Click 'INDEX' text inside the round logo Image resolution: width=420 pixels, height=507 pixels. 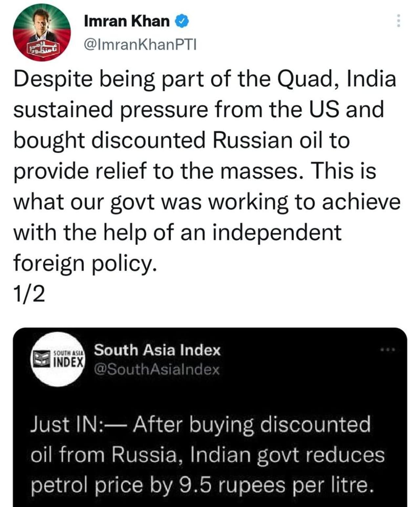pyautogui.click(x=69, y=362)
